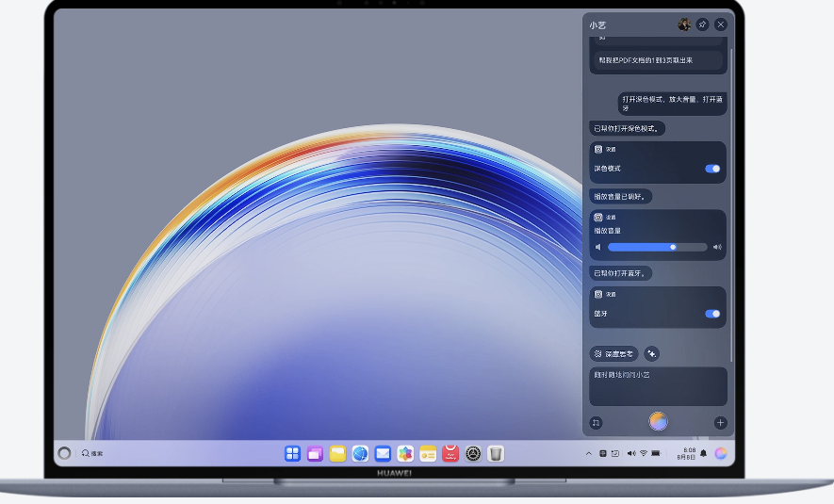Click the low-volume speaker icon beside slider
The width and height of the screenshot is (834, 504).
click(597, 247)
